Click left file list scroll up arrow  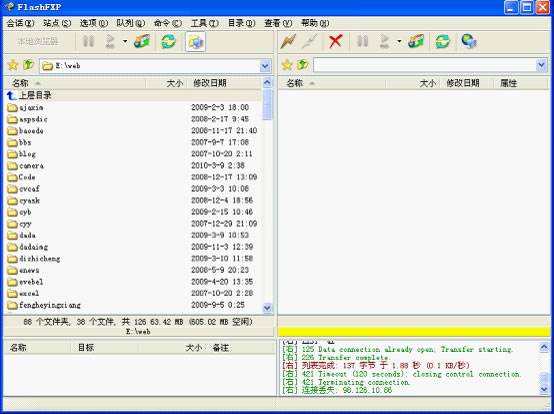(267, 83)
